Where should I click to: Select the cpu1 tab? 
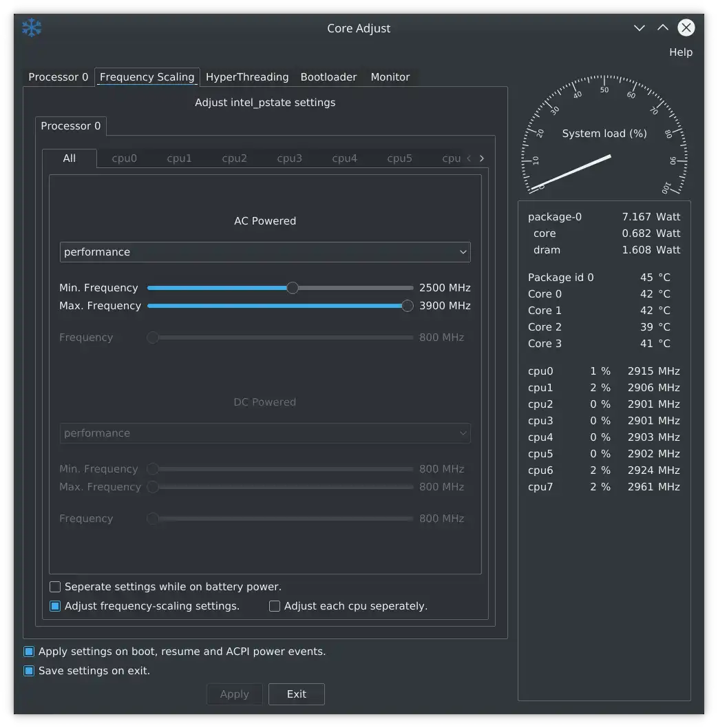(179, 158)
